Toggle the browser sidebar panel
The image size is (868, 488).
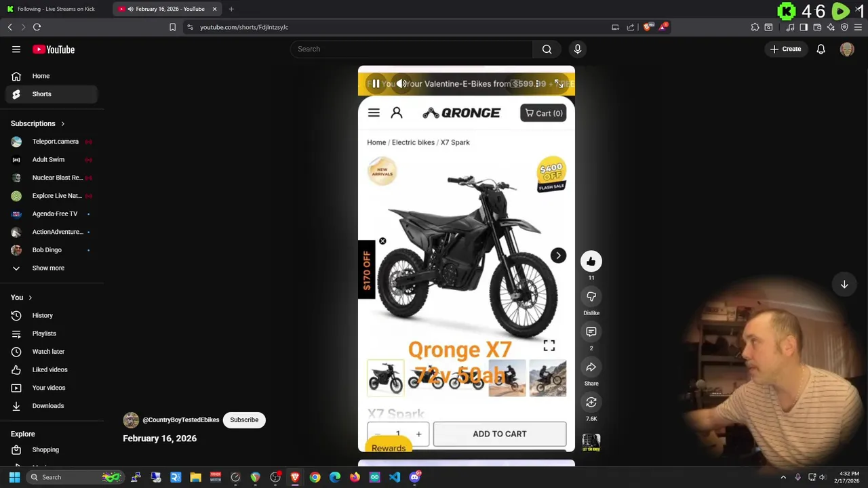pyautogui.click(x=804, y=27)
